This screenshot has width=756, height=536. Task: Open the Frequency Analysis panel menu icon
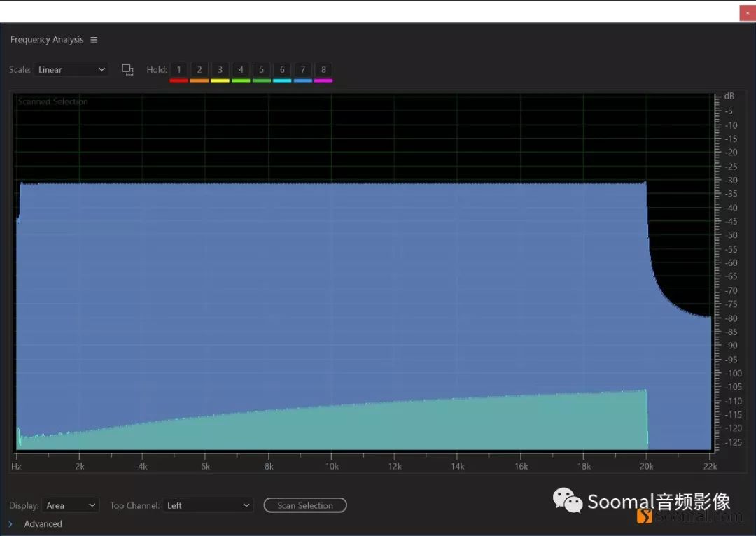(94, 40)
